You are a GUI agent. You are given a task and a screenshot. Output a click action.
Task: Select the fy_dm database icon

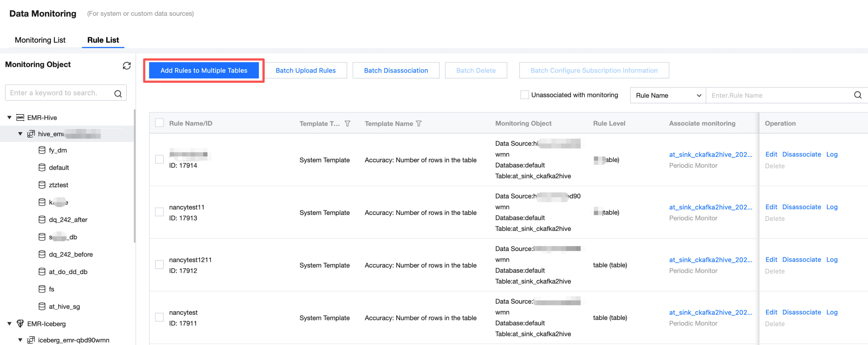42,150
